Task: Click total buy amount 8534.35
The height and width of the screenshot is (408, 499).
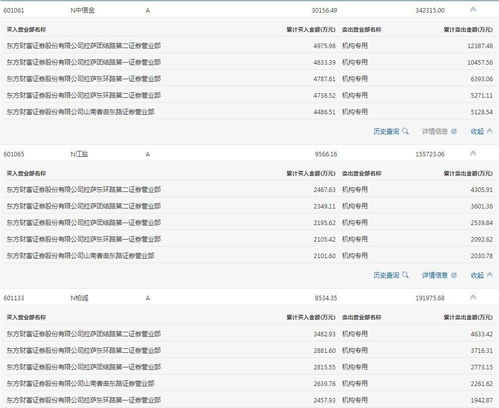Action: (326, 298)
